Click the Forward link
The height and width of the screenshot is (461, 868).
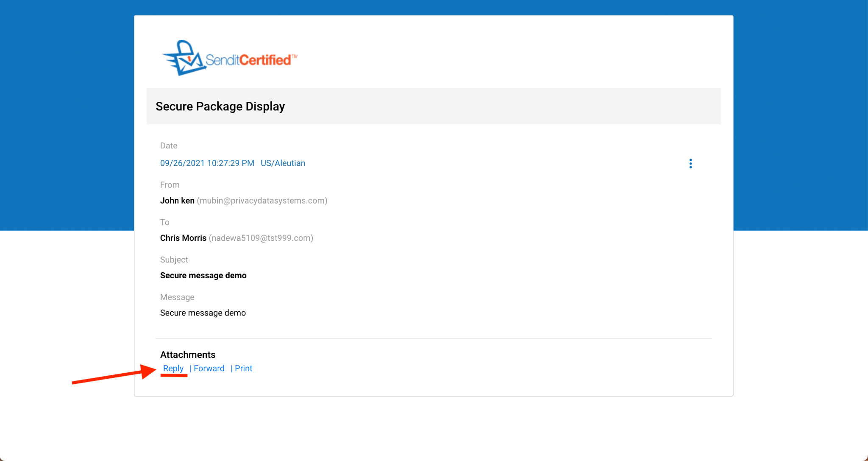[x=209, y=369]
